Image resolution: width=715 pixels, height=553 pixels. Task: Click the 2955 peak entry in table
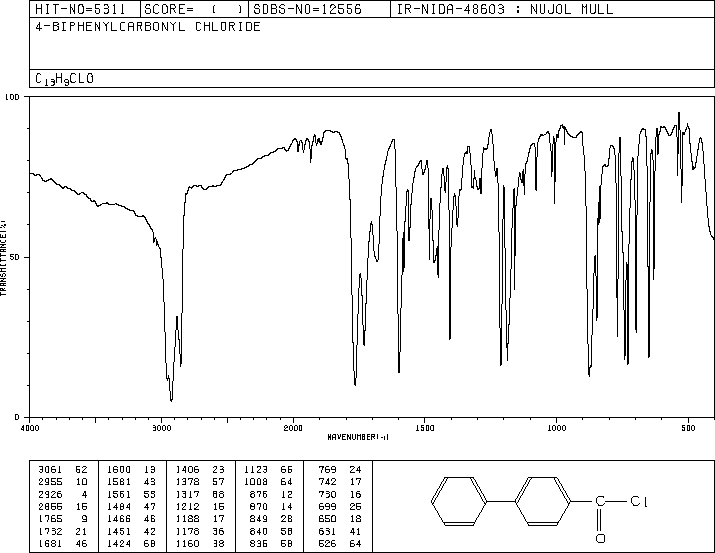click(63, 482)
